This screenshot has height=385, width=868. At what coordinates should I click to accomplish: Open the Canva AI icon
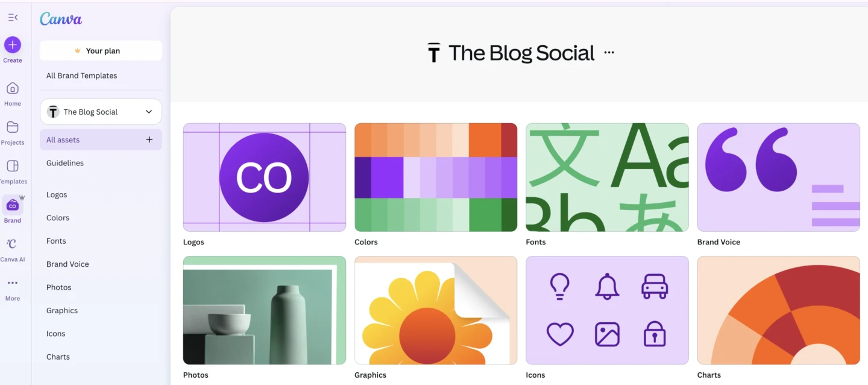pos(13,244)
